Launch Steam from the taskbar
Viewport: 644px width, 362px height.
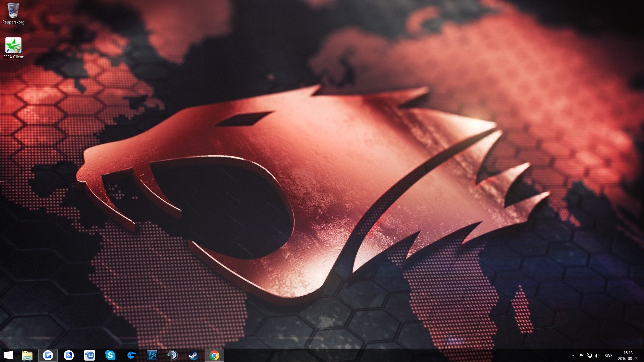point(194,355)
